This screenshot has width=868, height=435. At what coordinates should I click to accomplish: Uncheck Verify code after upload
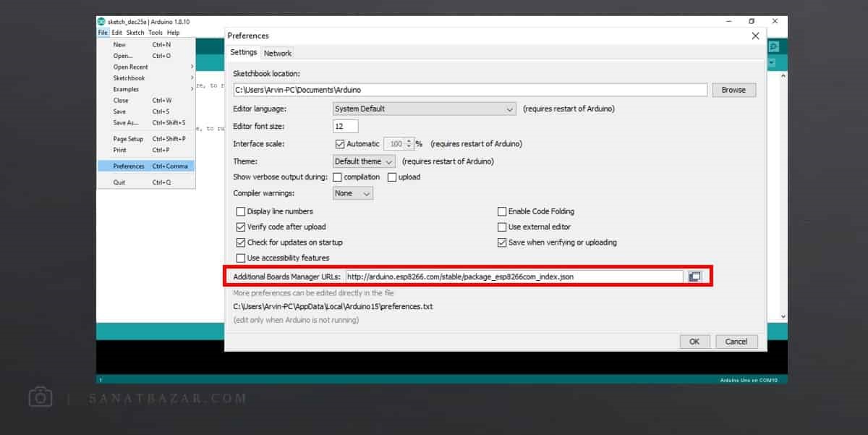click(x=241, y=227)
